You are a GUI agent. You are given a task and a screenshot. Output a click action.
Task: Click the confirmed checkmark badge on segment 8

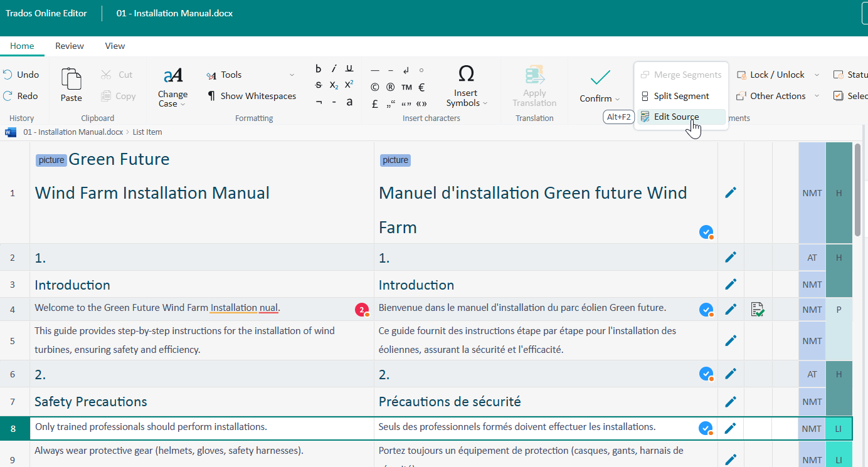pyautogui.click(x=706, y=428)
